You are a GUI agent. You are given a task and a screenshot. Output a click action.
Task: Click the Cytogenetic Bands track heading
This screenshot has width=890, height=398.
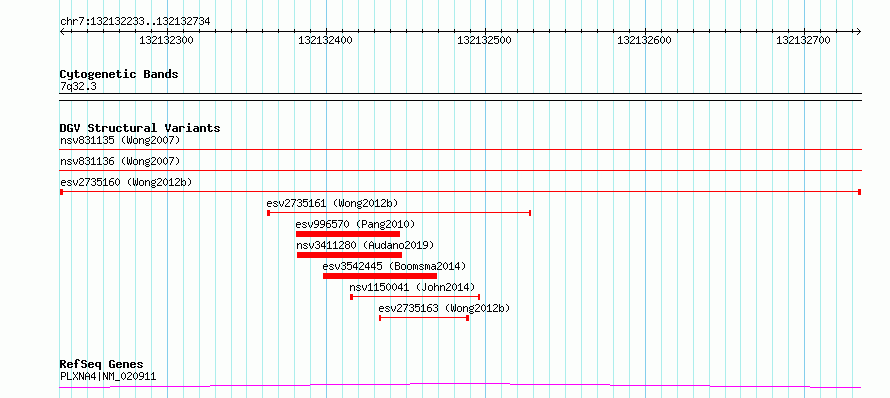(x=119, y=74)
